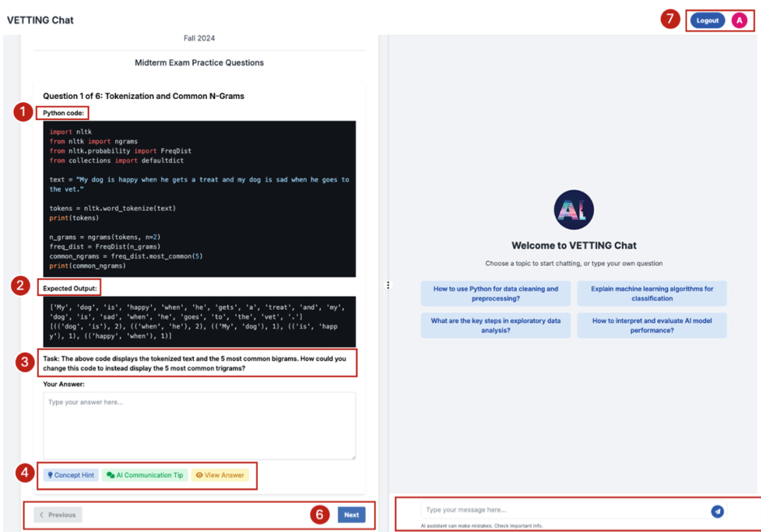The width and height of the screenshot is (761, 532).
Task: Click the VETTING Chat title
Action: 41,20
